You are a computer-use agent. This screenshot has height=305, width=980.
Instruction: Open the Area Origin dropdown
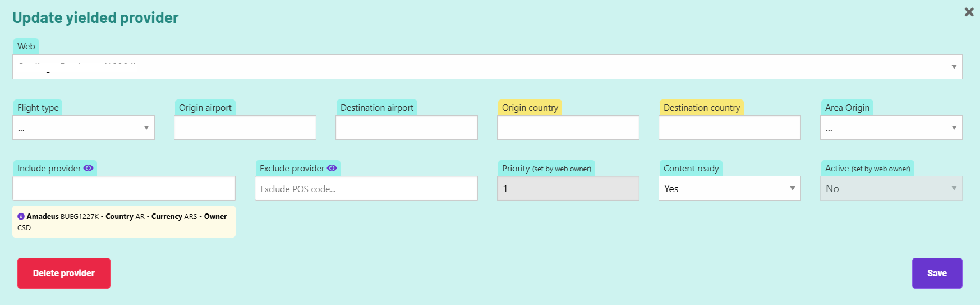pyautogui.click(x=891, y=128)
